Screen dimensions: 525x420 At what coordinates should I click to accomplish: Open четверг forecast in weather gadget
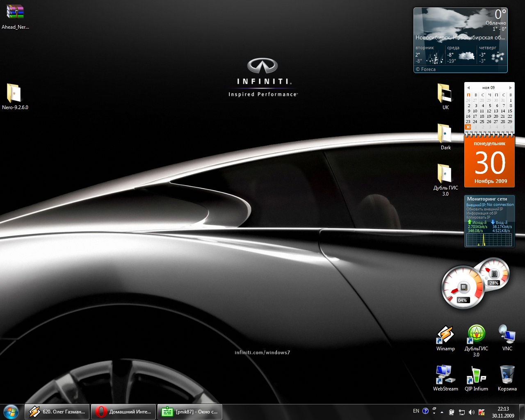pyautogui.click(x=492, y=55)
